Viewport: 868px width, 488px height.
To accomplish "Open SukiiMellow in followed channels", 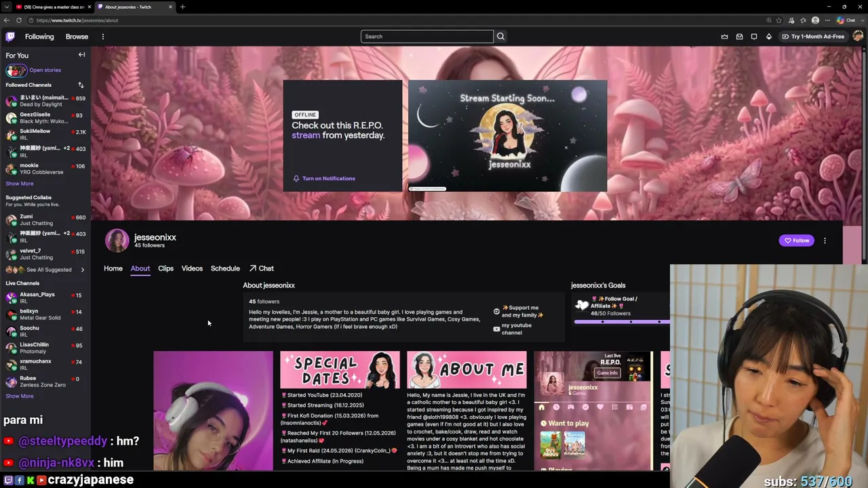I will [45, 134].
